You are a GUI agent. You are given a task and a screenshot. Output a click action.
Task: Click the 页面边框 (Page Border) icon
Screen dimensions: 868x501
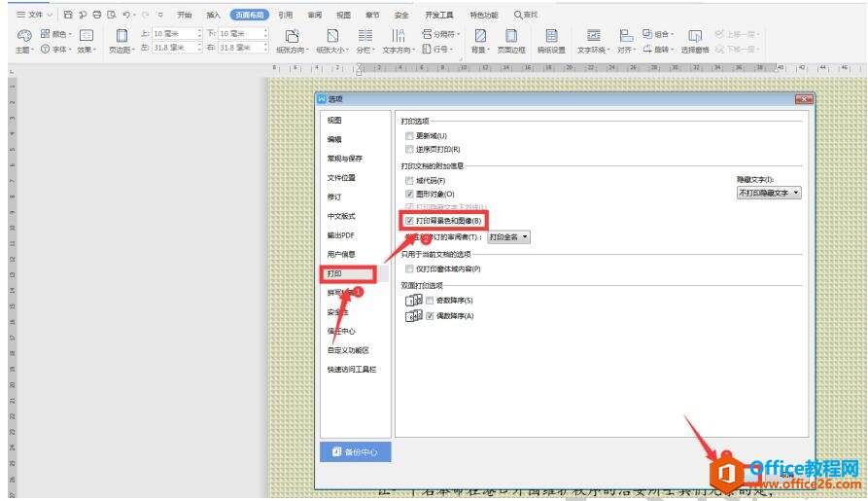(x=511, y=36)
